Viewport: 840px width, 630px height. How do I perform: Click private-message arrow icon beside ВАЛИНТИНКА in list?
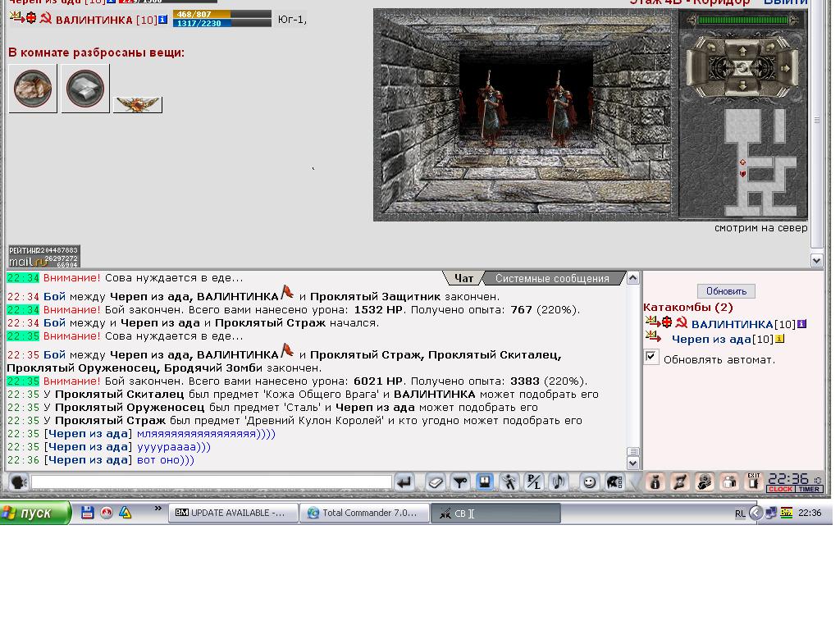(652, 322)
